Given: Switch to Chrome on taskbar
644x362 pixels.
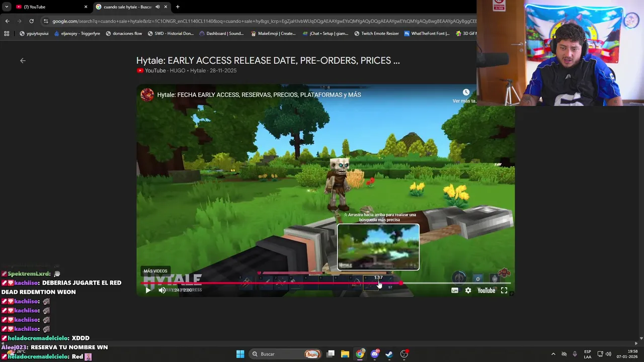Looking at the screenshot, I should click(x=360, y=354).
